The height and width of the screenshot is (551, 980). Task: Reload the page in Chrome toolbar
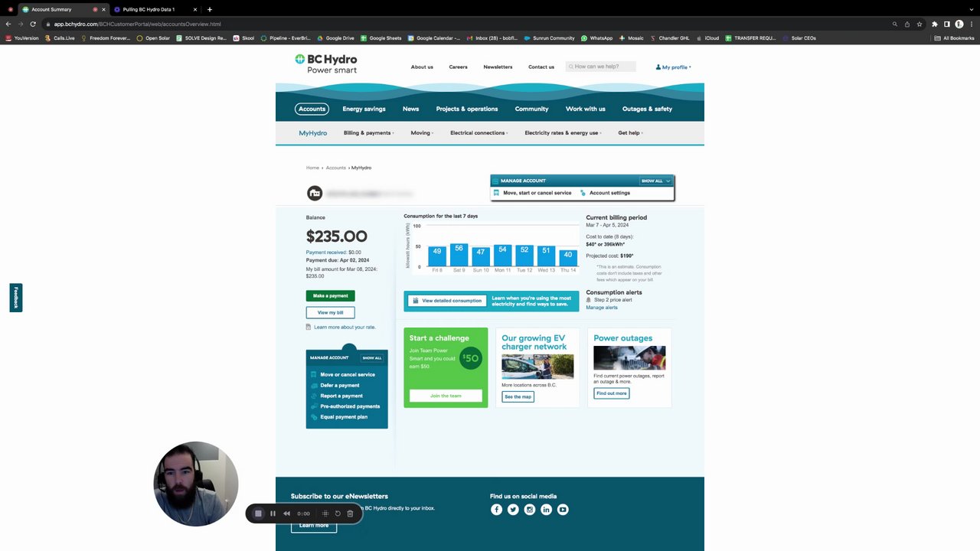[33, 24]
